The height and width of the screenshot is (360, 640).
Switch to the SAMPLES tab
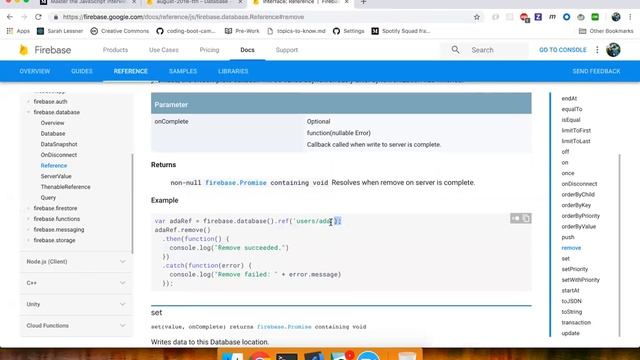click(183, 71)
